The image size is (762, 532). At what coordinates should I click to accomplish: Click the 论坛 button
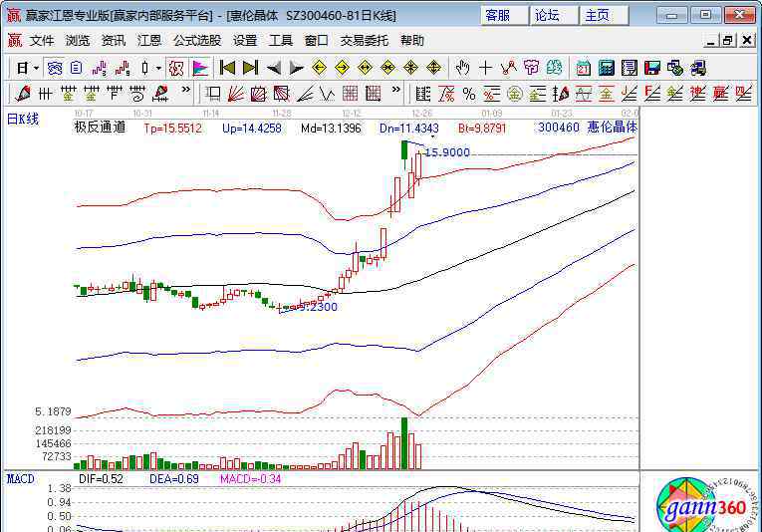pos(548,15)
